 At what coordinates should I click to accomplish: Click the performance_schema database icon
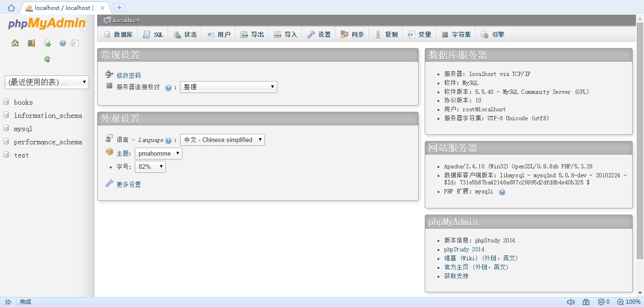(x=7, y=141)
